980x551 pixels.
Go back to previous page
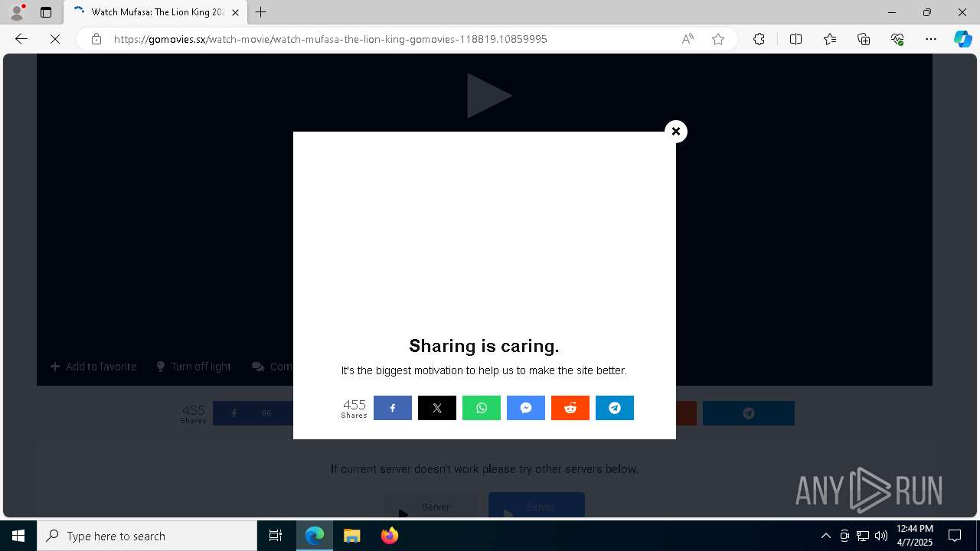[21, 39]
